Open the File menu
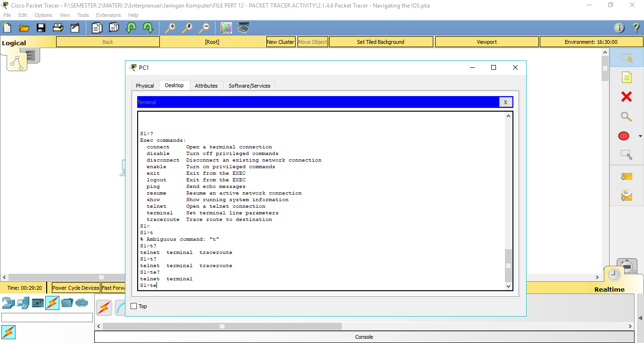 click(7, 15)
